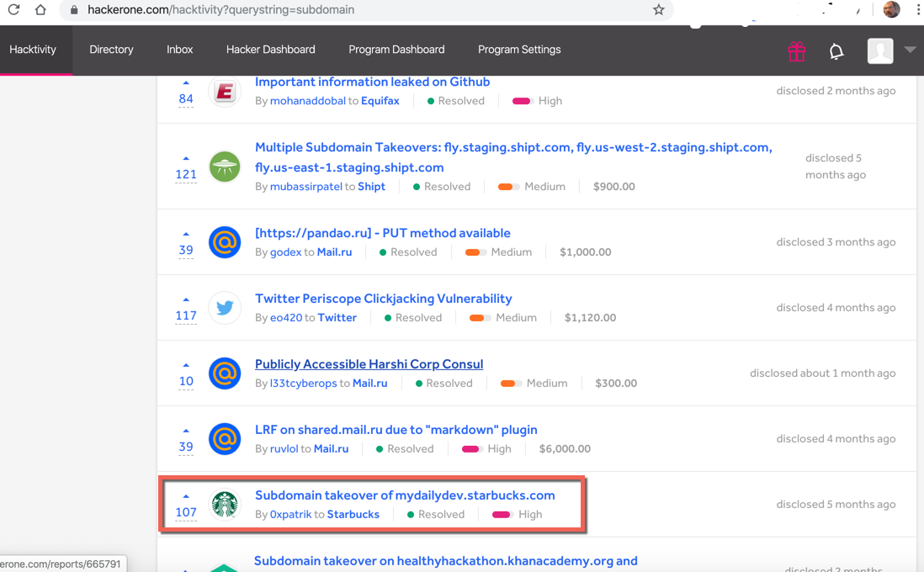Open the Hacker Dashboard tab
Viewport: 924px width, 572px height.
pos(270,50)
